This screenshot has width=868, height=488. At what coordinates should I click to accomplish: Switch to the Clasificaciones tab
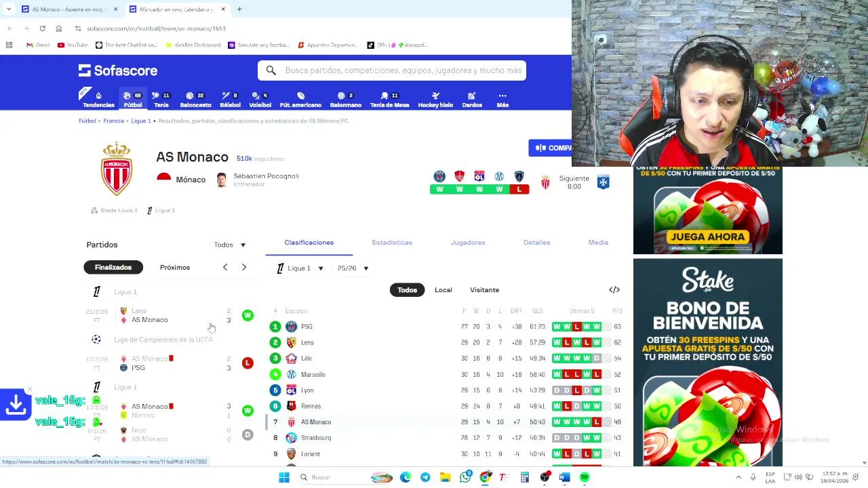[x=309, y=243]
